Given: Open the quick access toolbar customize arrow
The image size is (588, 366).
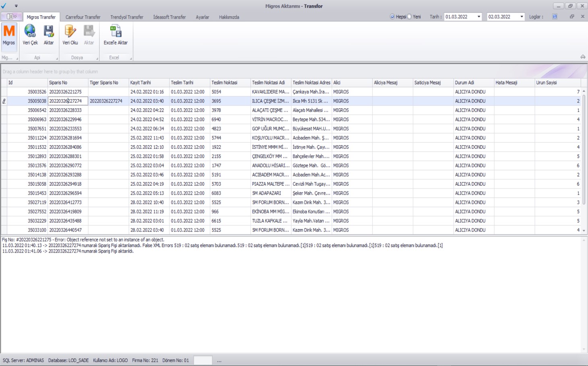Looking at the screenshot, I should (16, 6).
